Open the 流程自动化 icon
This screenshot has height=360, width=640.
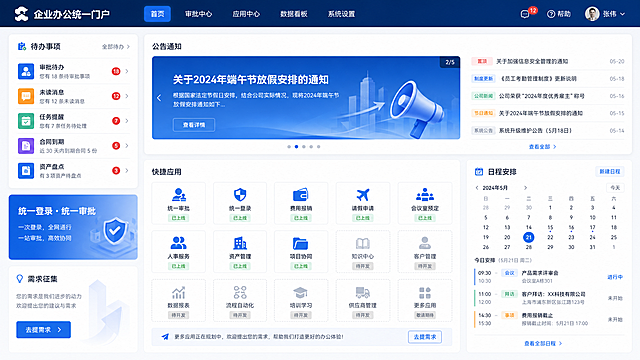coord(240,292)
